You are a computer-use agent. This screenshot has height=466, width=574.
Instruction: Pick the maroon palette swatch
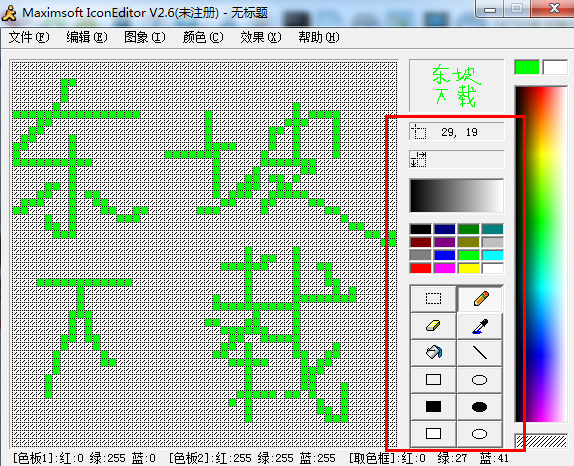[421, 242]
